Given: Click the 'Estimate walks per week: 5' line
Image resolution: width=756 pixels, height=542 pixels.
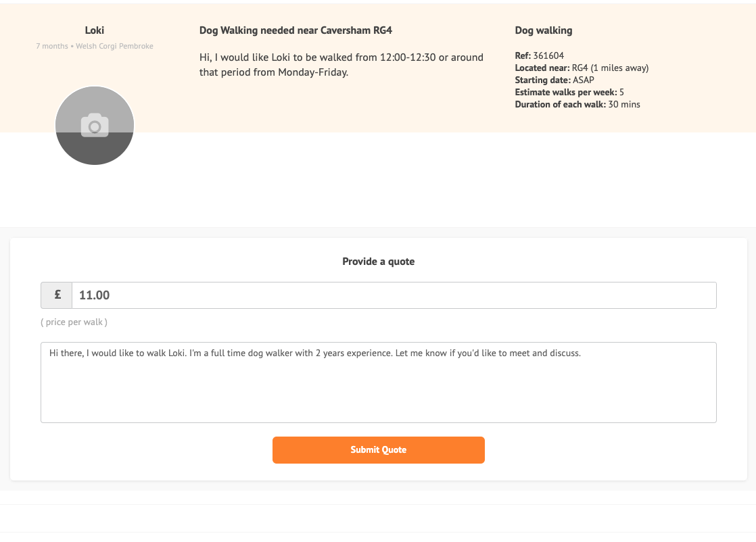Looking at the screenshot, I should [569, 92].
